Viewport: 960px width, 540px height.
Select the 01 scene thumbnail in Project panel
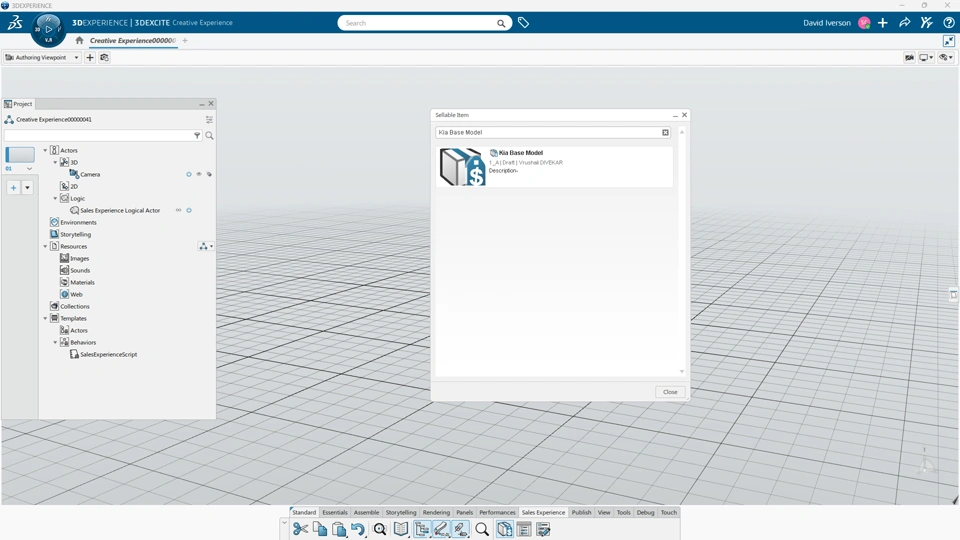tap(20, 155)
